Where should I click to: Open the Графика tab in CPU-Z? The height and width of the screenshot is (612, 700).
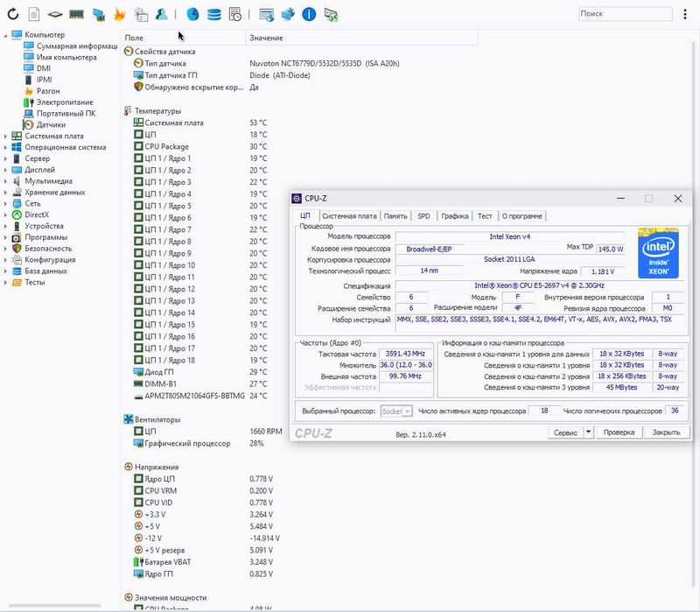click(454, 216)
